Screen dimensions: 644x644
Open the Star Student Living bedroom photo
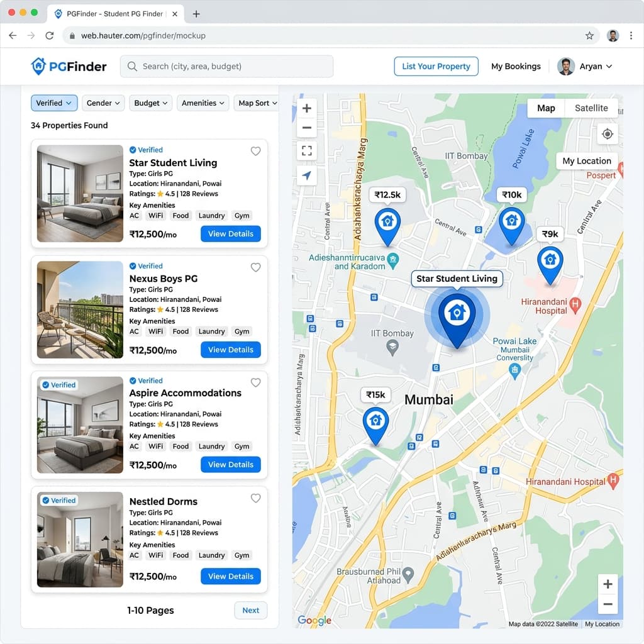80,194
